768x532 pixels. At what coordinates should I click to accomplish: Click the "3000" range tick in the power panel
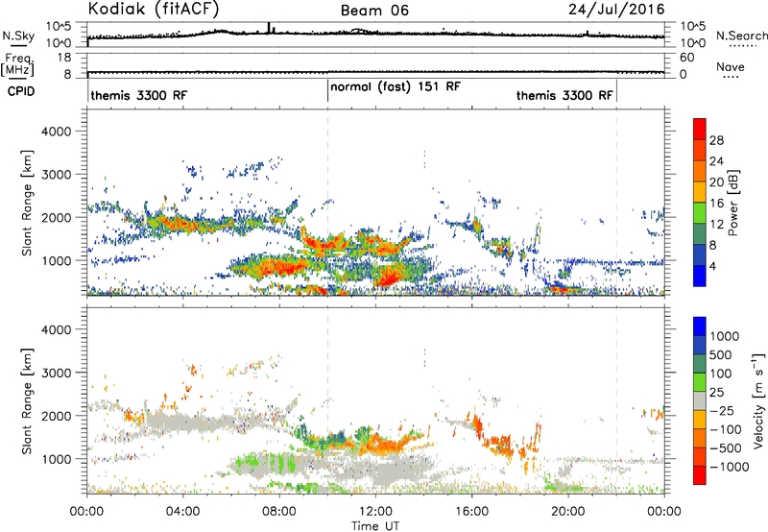click(x=56, y=175)
